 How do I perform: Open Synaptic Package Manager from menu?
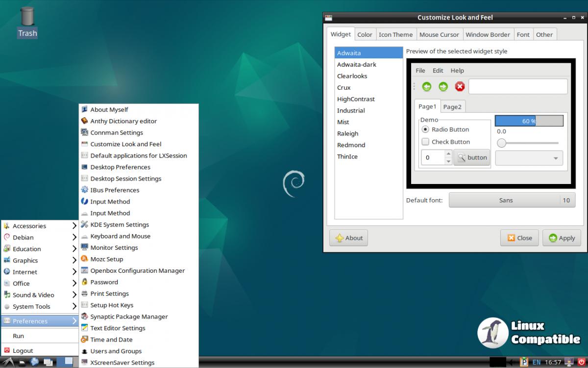pos(128,316)
